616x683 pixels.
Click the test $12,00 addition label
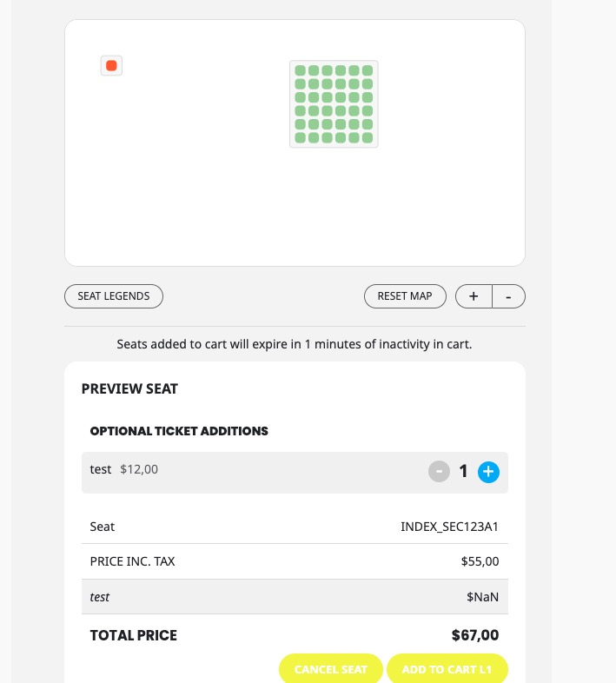(x=123, y=469)
